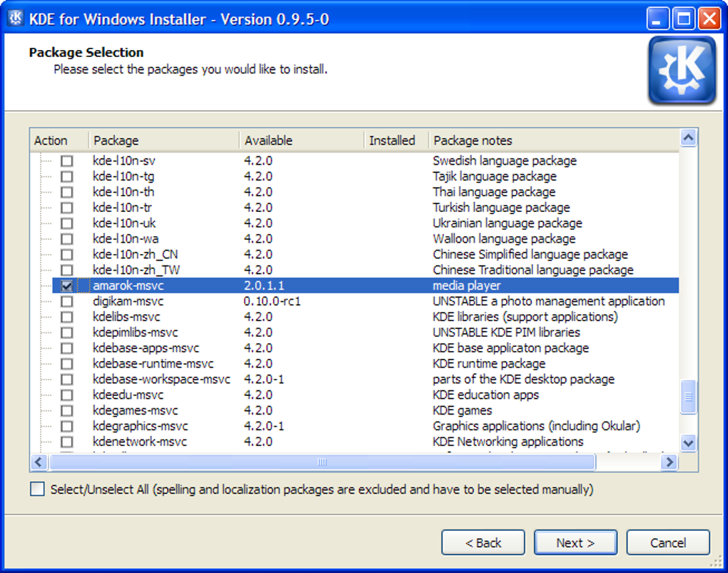Check the kde-l10n-sv package checkbox

tap(67, 161)
